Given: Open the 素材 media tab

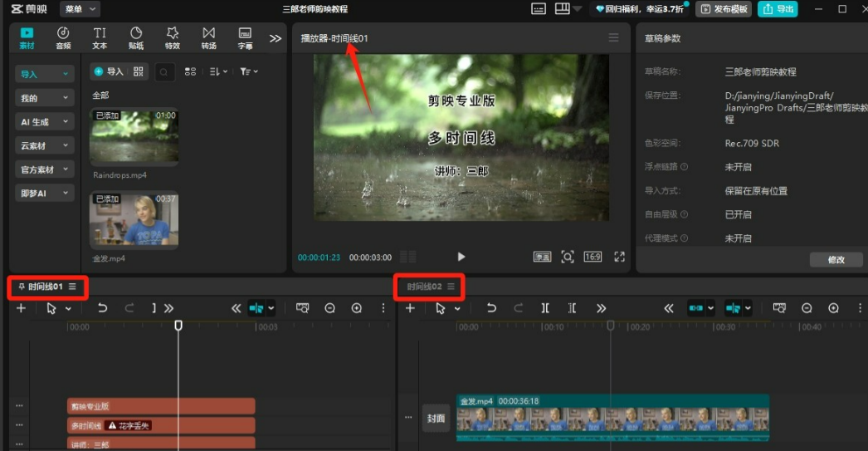Looking at the screenshot, I should click(x=27, y=38).
